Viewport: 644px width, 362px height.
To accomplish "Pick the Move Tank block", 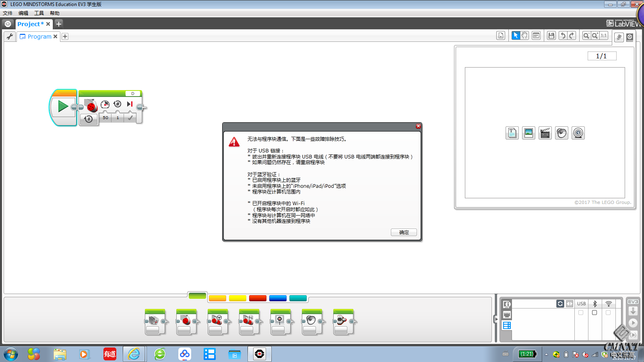I will 249,322.
